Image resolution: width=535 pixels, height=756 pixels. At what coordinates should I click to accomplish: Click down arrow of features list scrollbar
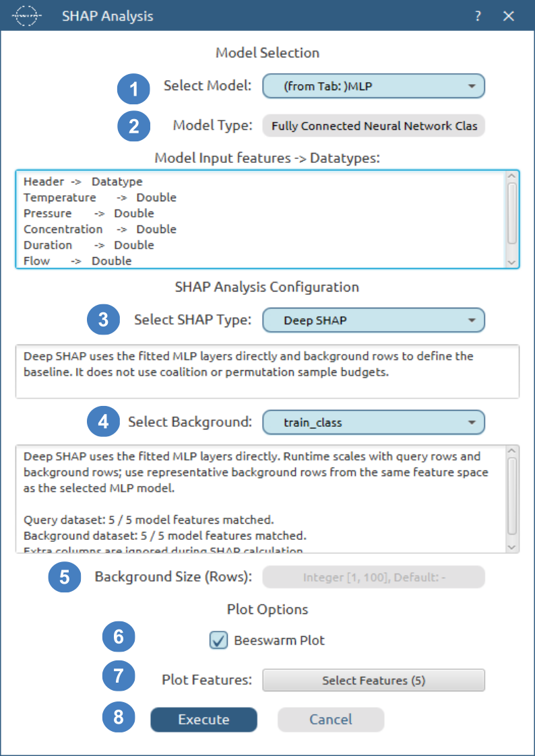tap(512, 263)
